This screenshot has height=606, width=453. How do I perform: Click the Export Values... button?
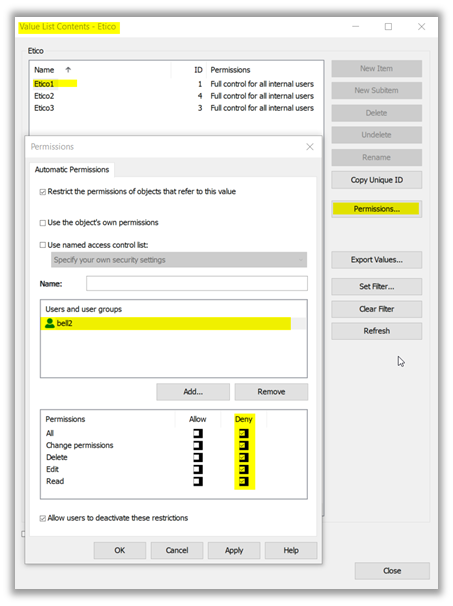[x=376, y=260]
